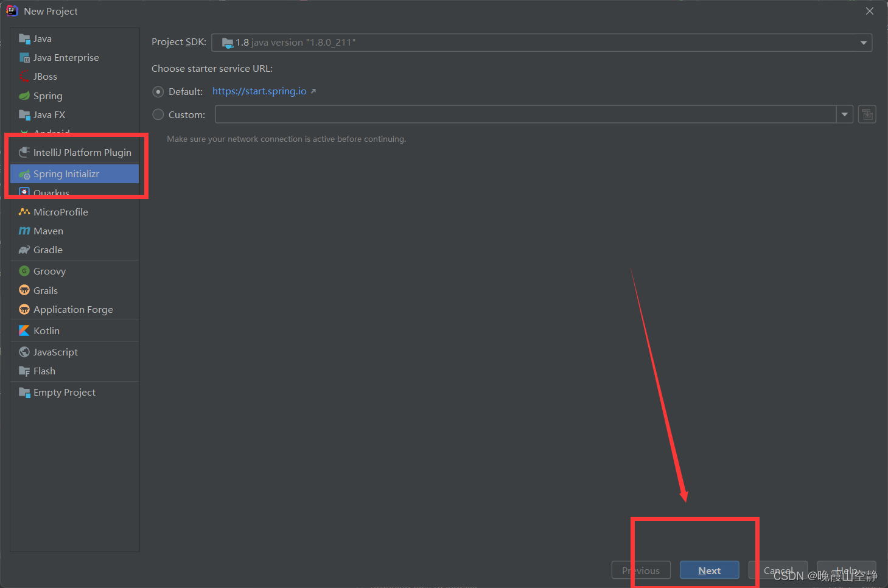Select the Groovy green icon

coord(24,271)
